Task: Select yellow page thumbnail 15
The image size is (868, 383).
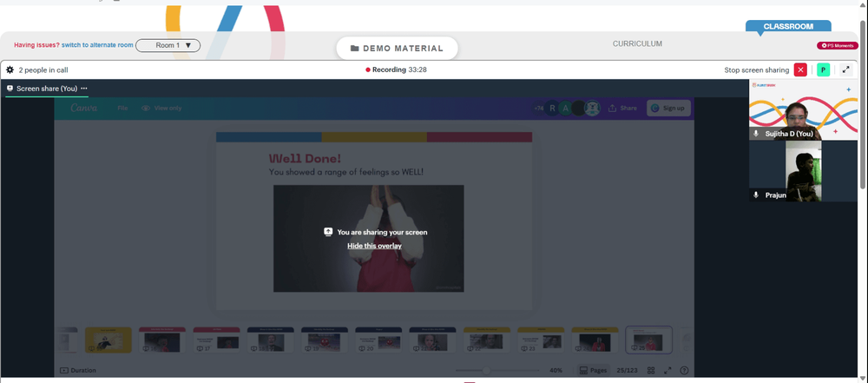Action: [x=108, y=340]
